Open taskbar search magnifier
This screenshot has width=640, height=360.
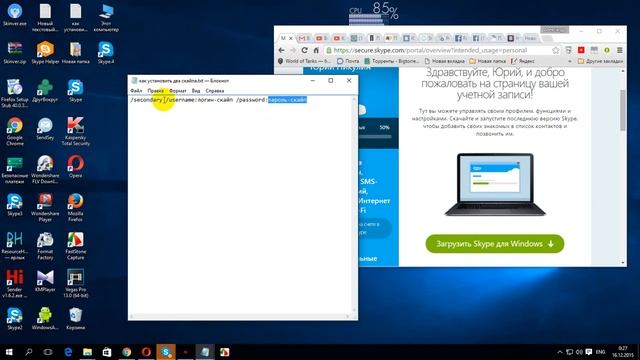click(29, 352)
